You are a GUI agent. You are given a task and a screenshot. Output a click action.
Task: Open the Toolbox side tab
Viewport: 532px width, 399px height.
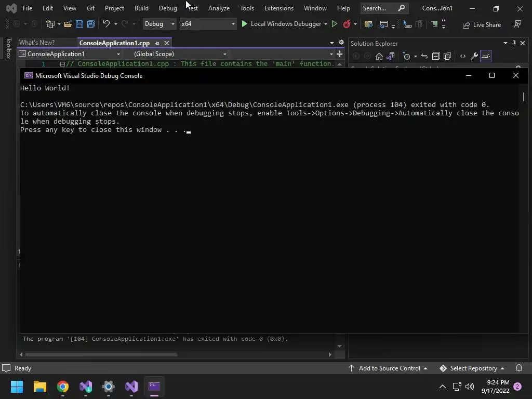pyautogui.click(x=9, y=48)
